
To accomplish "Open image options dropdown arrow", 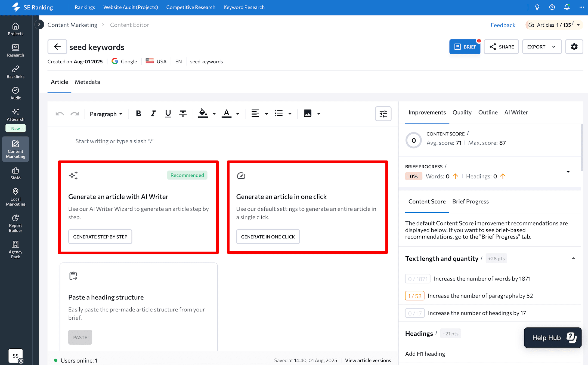I will [319, 114].
